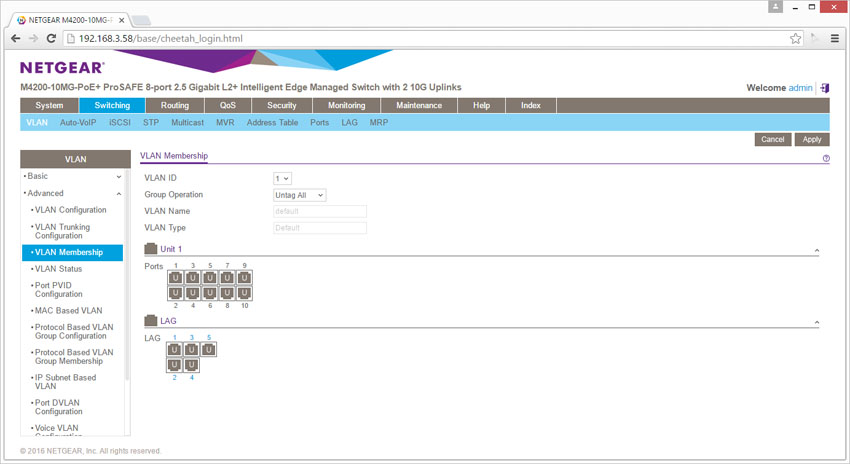Toggle LAG 5 membership icon

point(209,350)
